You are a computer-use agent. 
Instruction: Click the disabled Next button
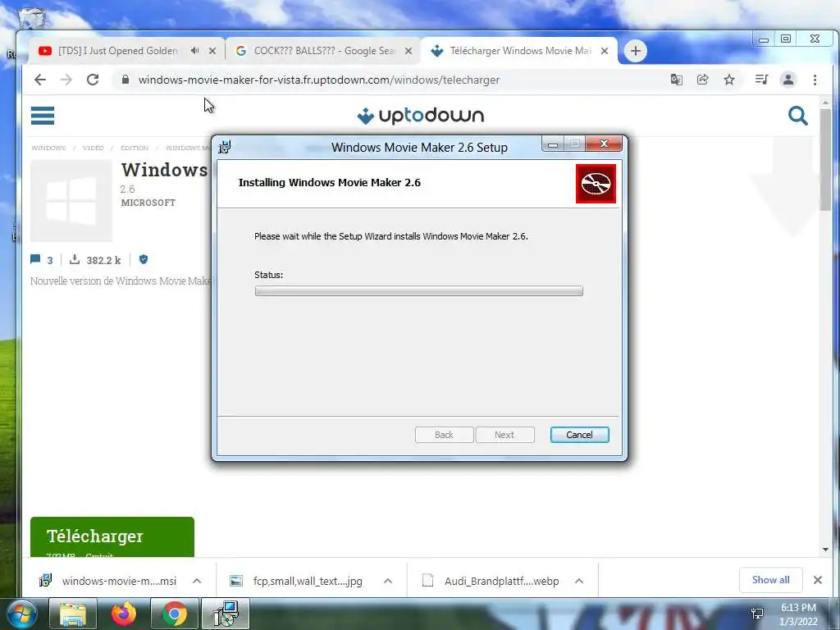(x=504, y=435)
